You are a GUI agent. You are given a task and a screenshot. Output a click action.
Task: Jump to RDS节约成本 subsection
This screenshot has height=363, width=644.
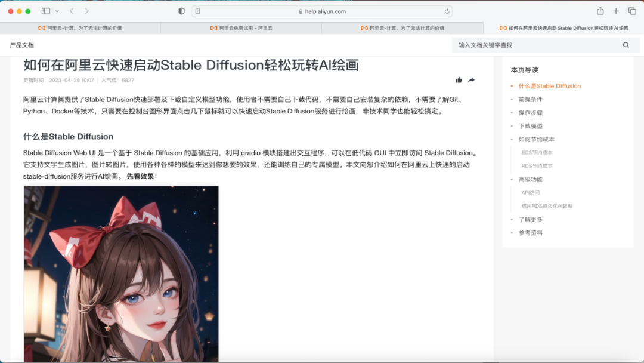point(537,166)
